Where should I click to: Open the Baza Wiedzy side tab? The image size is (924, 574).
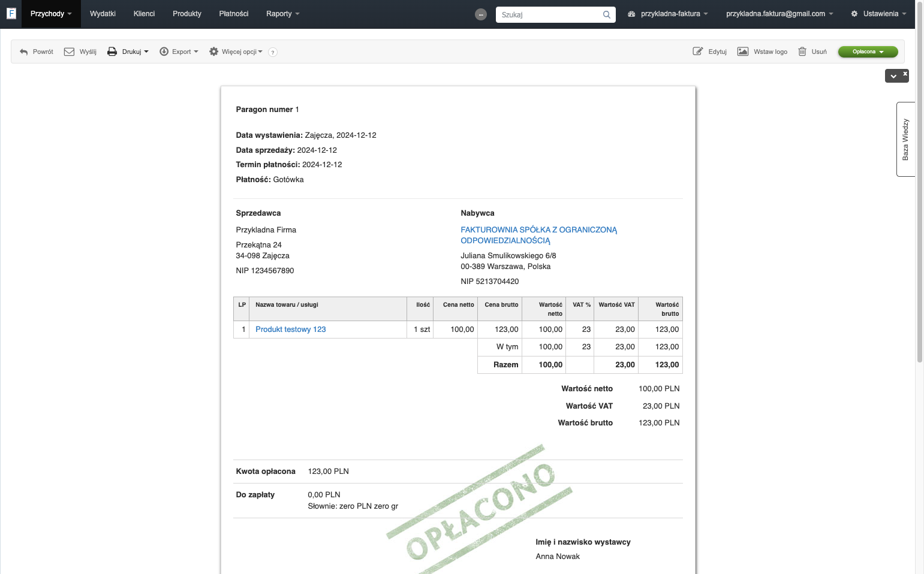[x=905, y=139]
